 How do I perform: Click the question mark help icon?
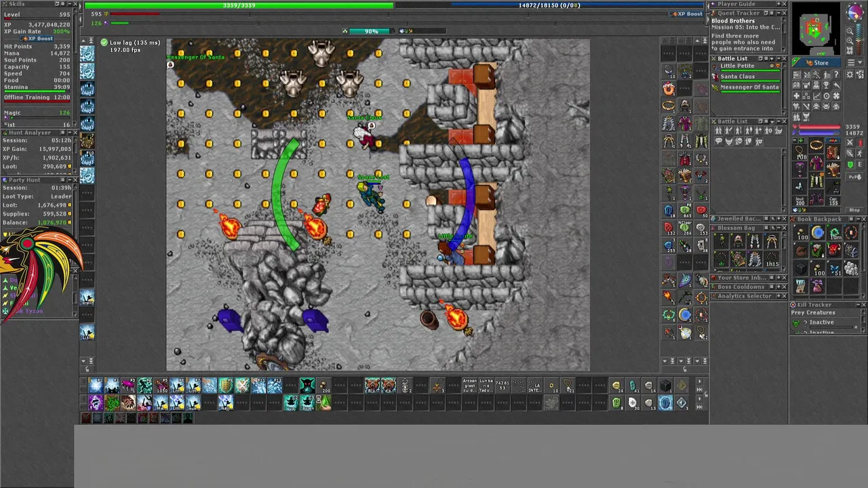point(836,75)
